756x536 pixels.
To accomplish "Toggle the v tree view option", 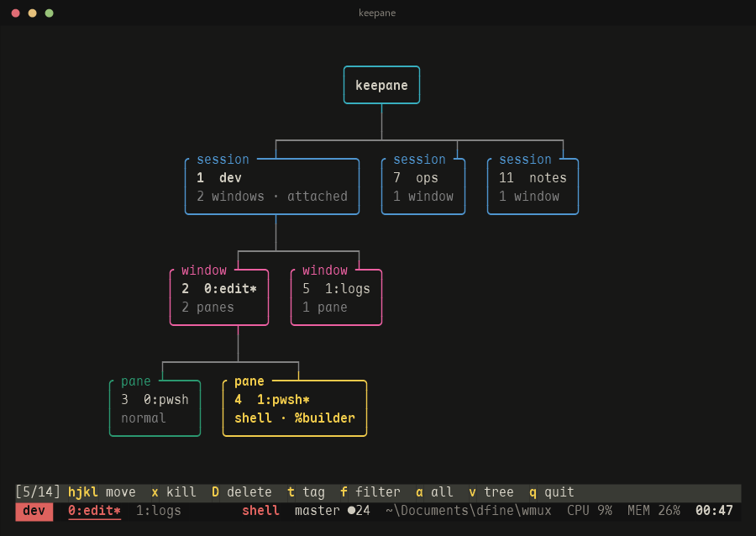I will pos(491,492).
